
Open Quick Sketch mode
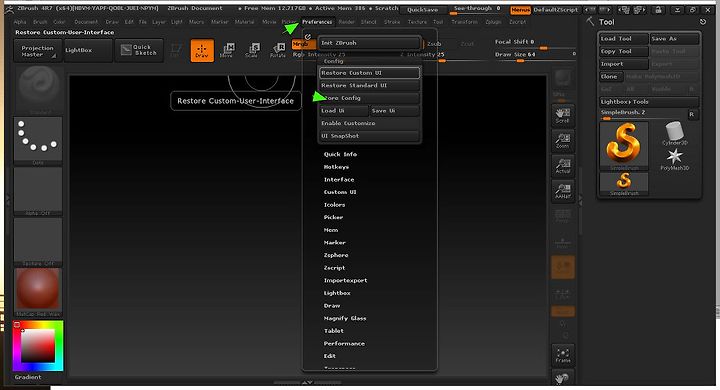click(139, 50)
